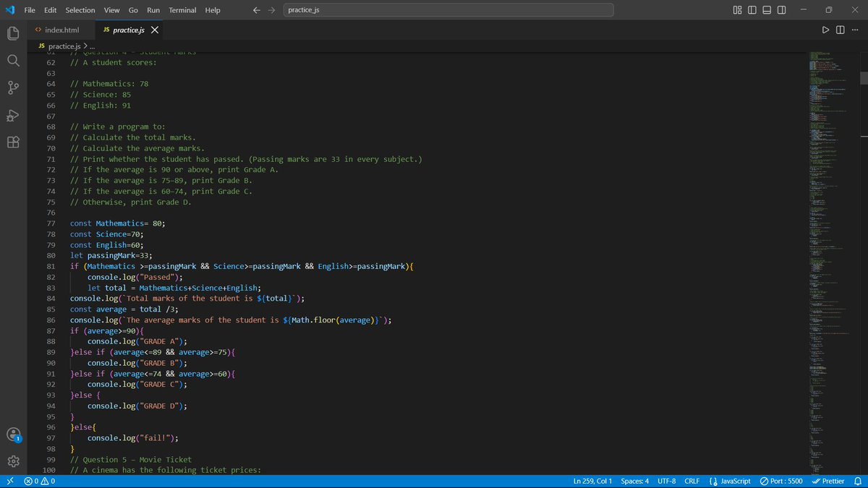This screenshot has height=488, width=868.
Task: Go forward with the right arrow
Action: pos(271,10)
